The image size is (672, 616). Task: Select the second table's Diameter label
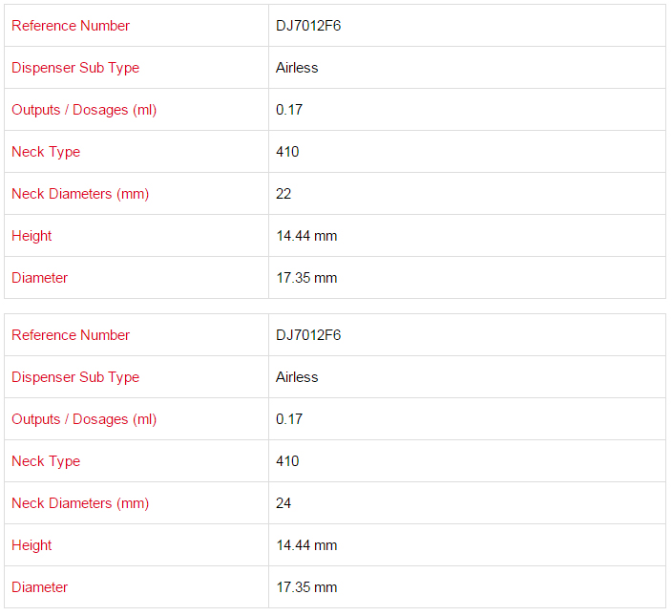tap(39, 587)
